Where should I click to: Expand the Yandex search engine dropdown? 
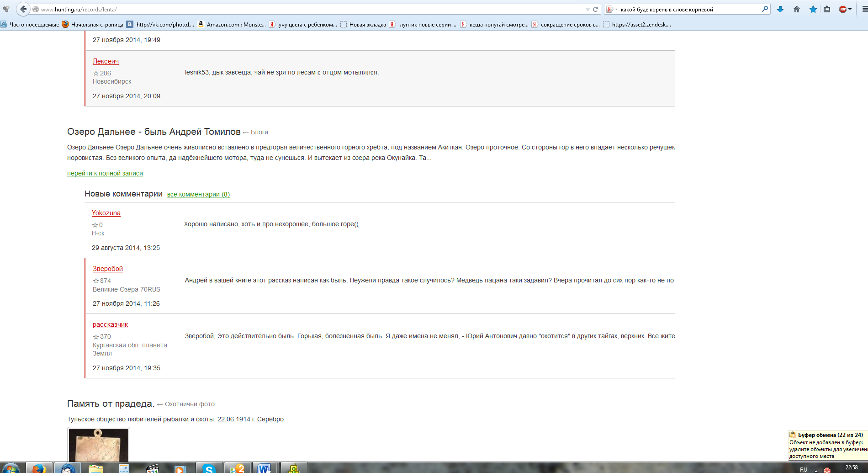612,9
